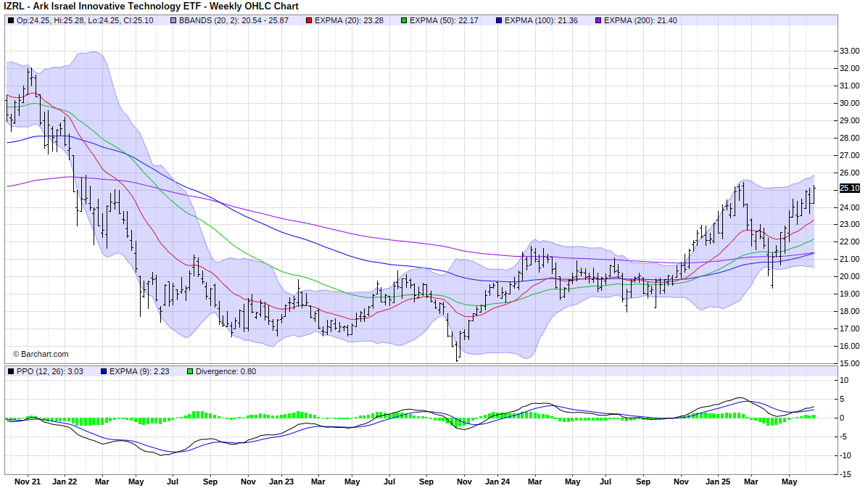This screenshot has height=496, width=868.
Task: Click the black OHLC Op/Hi/Lo/Cl legend icon
Action: (x=10, y=21)
